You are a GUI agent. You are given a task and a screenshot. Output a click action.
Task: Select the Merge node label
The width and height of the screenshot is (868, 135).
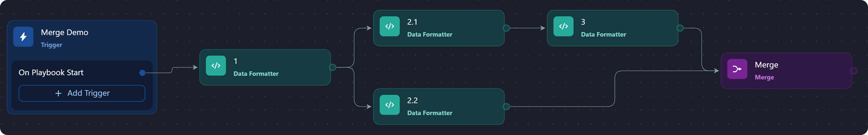click(766, 65)
